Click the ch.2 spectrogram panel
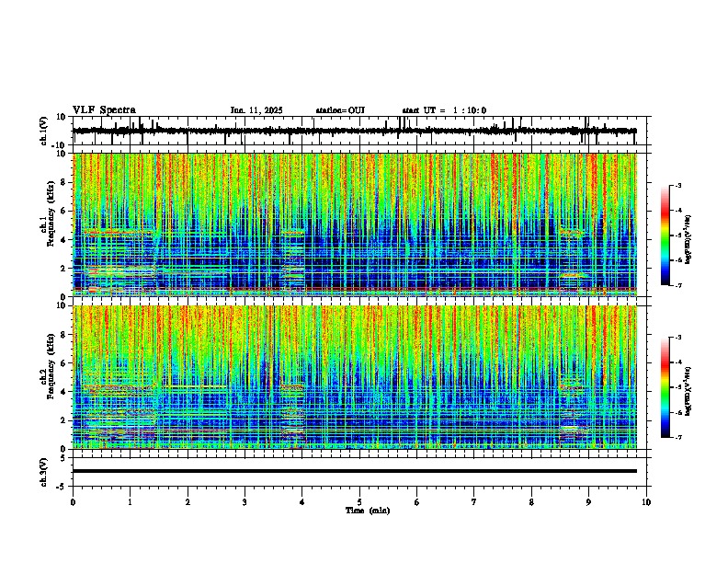Screen dimensions: 728x563 click(355, 377)
